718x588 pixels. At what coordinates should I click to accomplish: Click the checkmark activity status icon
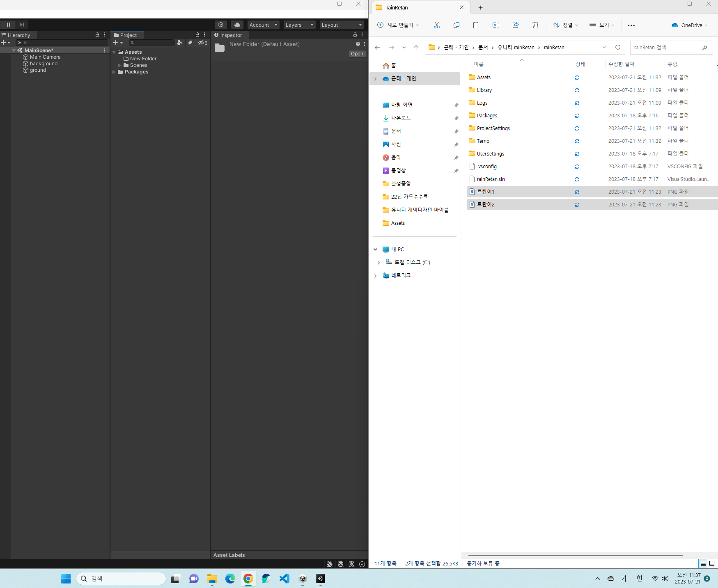pyautogui.click(x=362, y=564)
